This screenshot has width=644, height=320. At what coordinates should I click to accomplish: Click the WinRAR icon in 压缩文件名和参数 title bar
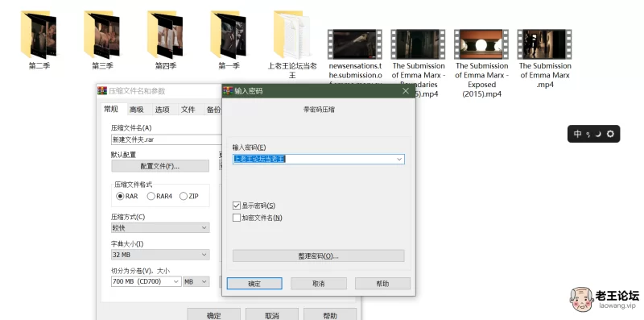102,91
